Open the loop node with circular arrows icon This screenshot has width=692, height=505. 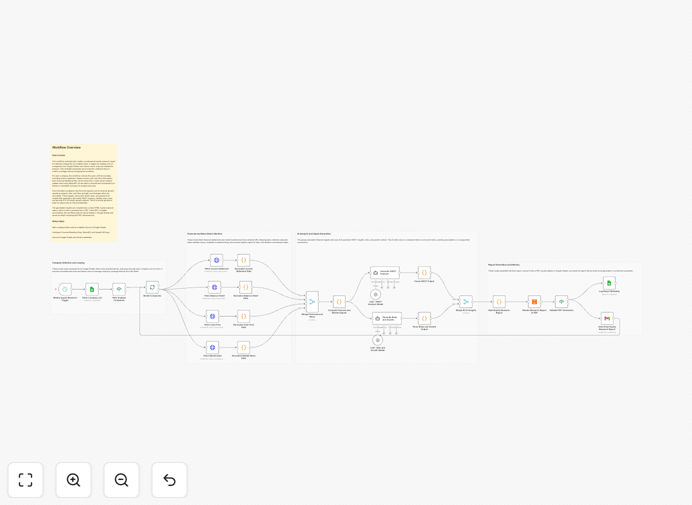(152, 287)
